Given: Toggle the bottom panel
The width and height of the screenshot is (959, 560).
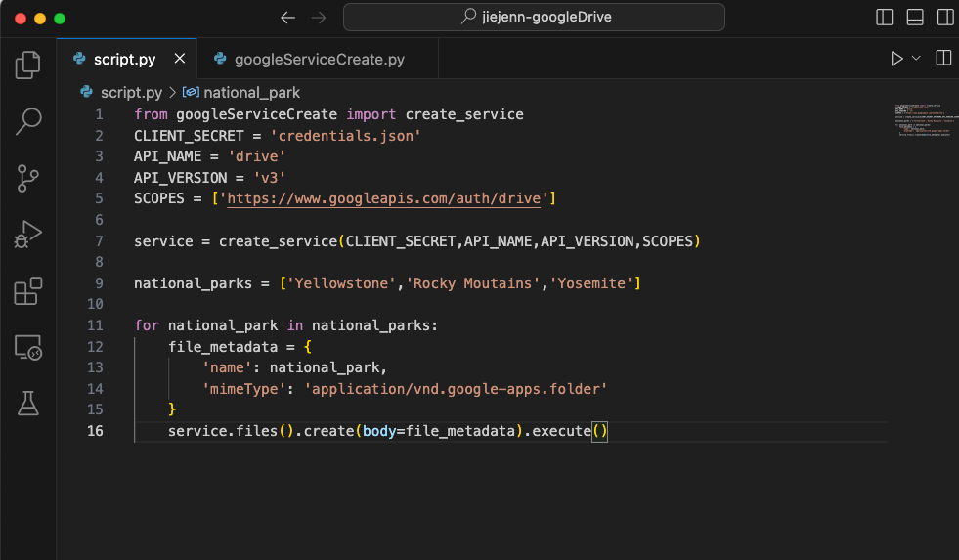Looking at the screenshot, I should pos(915,18).
